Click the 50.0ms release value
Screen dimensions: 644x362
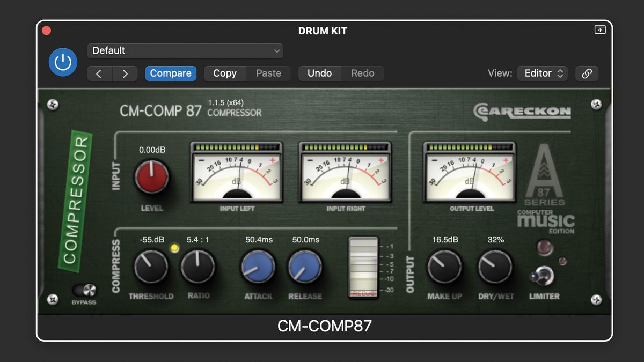[306, 240]
